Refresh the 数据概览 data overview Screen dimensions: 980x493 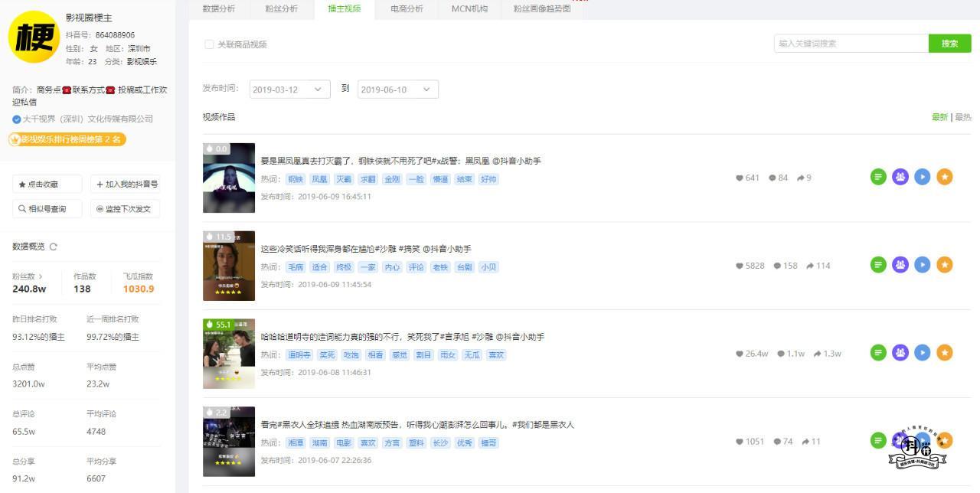coord(53,246)
